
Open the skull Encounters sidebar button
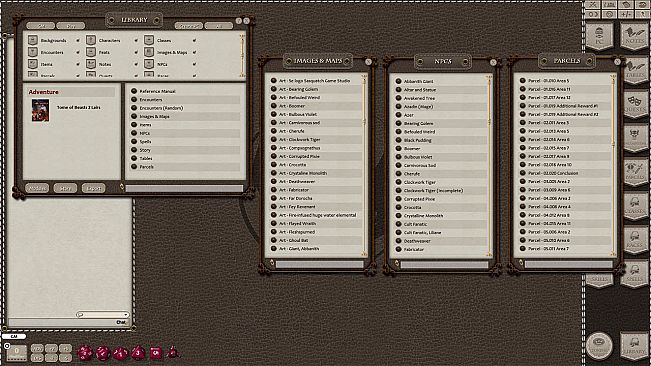635,139
